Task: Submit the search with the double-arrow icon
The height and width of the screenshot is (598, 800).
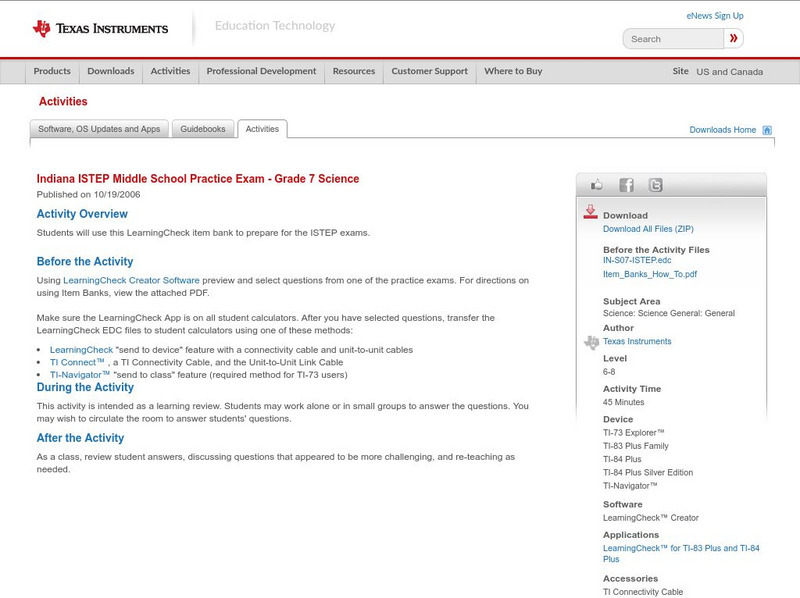Action: coord(733,38)
